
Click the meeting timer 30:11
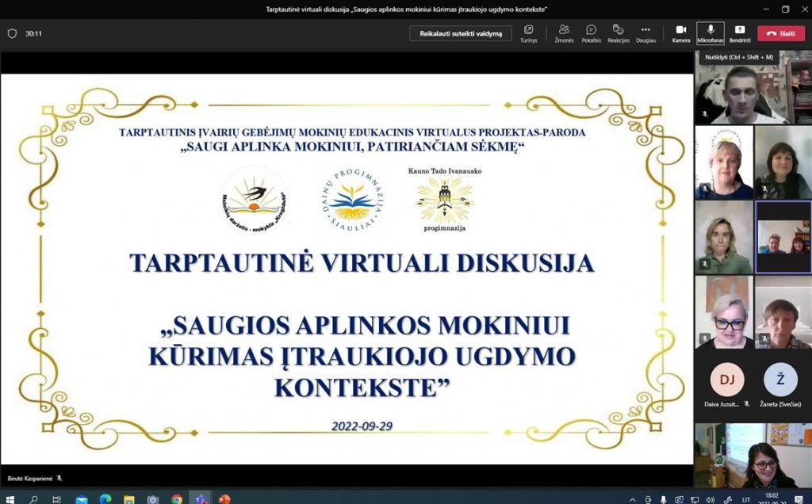33,33
